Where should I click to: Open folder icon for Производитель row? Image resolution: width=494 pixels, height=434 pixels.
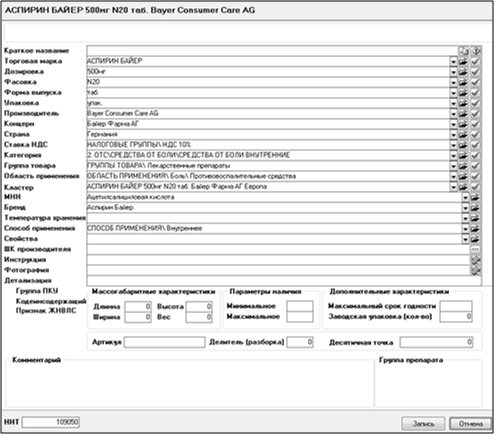(x=463, y=113)
